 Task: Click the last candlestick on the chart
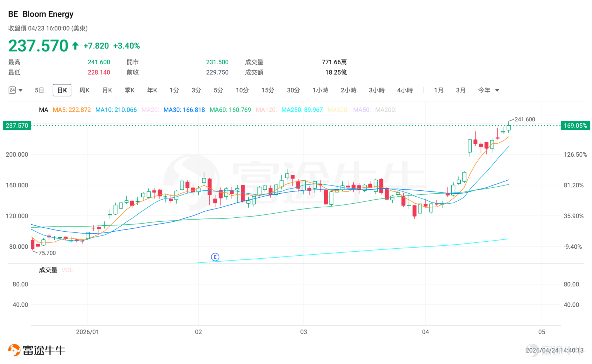509,127
